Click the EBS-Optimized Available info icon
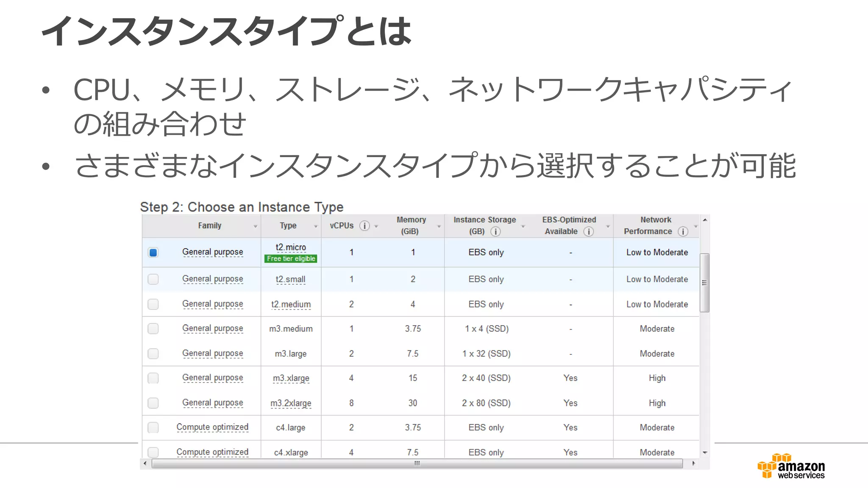Image resolution: width=868 pixels, height=488 pixels. [x=588, y=232]
